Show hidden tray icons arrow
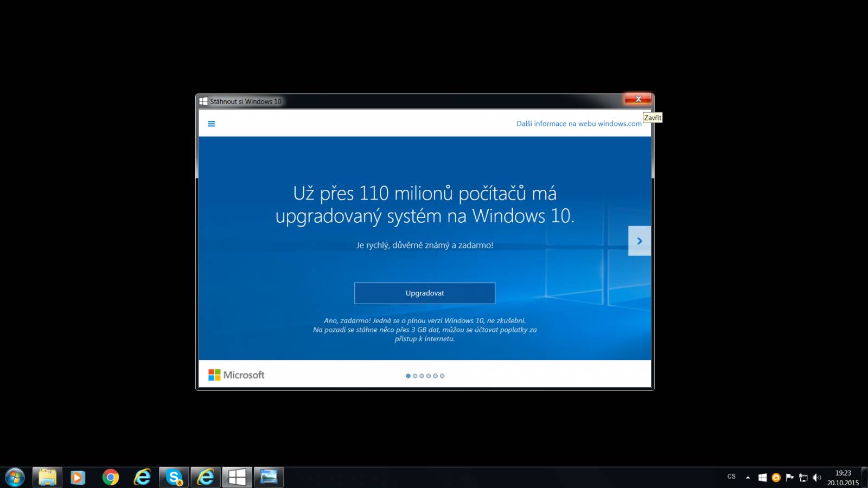The height and width of the screenshot is (488, 868). coord(748,478)
